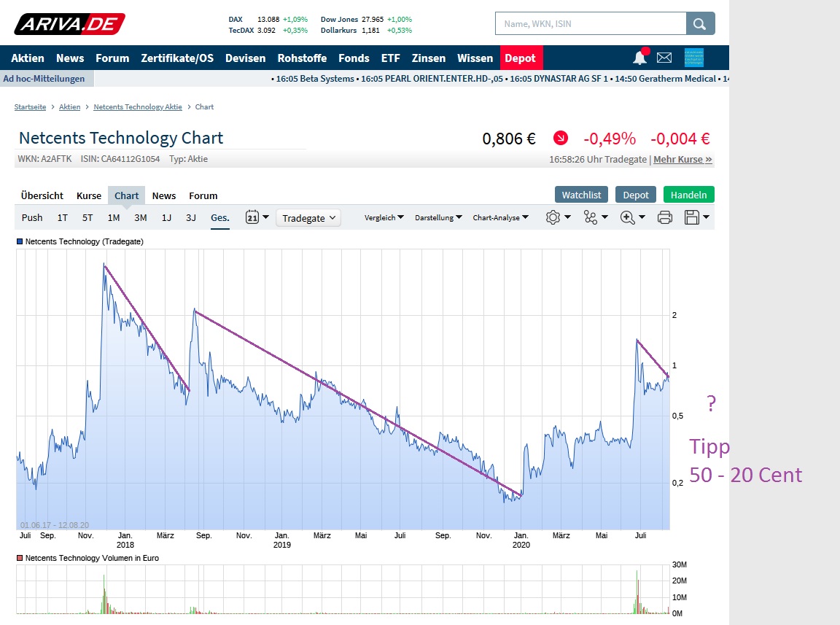Click the save diskette icon
This screenshot has height=625, width=840.
coord(691,217)
